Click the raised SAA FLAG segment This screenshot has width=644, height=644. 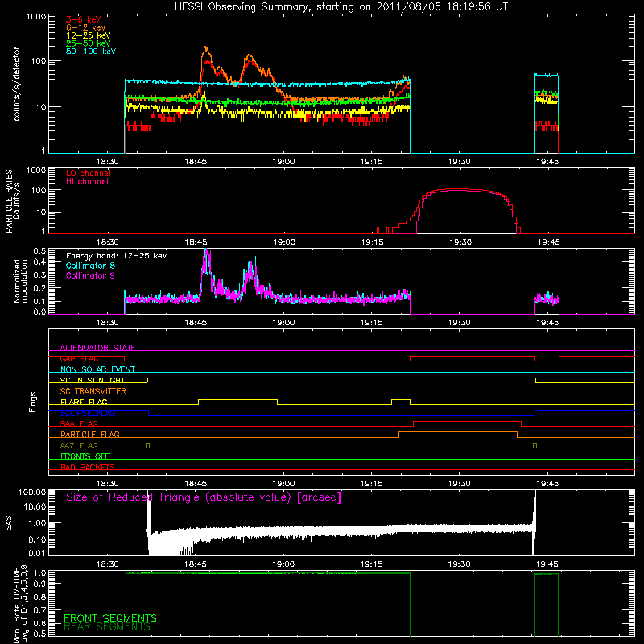point(468,422)
